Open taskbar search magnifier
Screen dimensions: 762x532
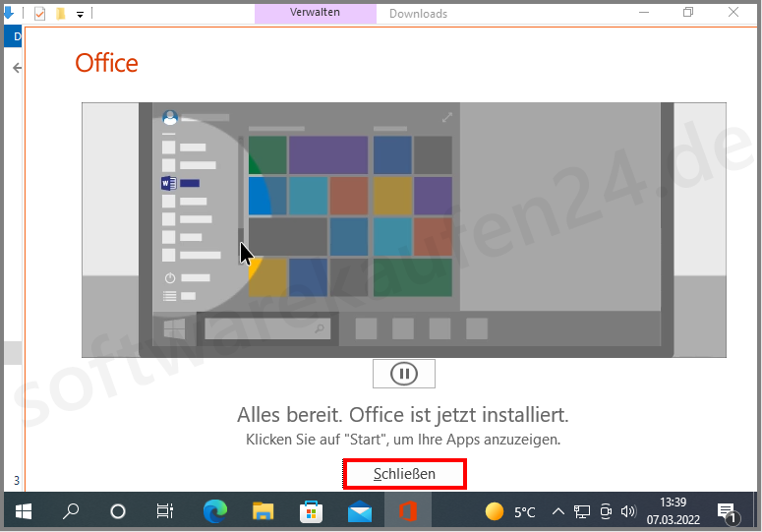pos(71,511)
